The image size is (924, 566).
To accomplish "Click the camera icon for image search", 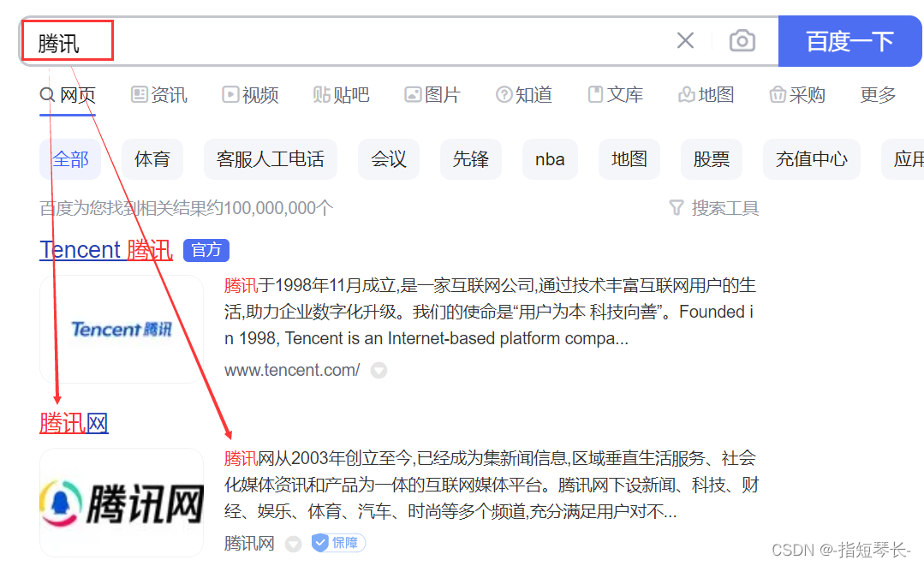I will pos(742,40).
